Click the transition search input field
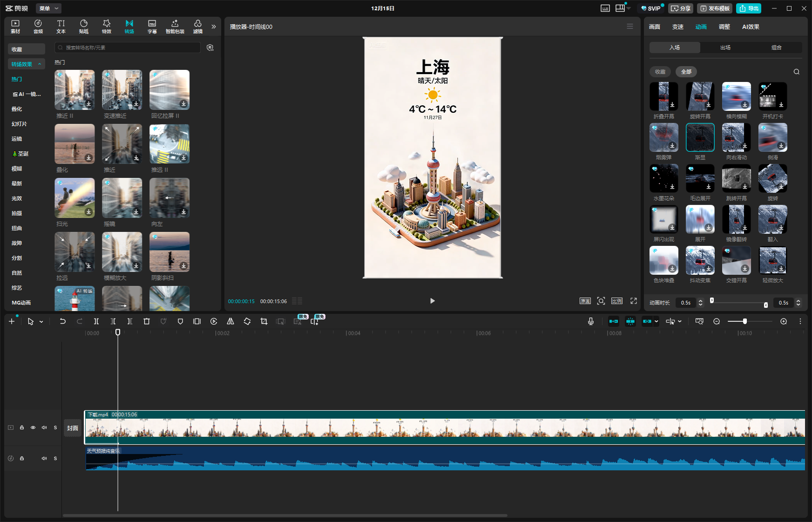 [x=130, y=47]
